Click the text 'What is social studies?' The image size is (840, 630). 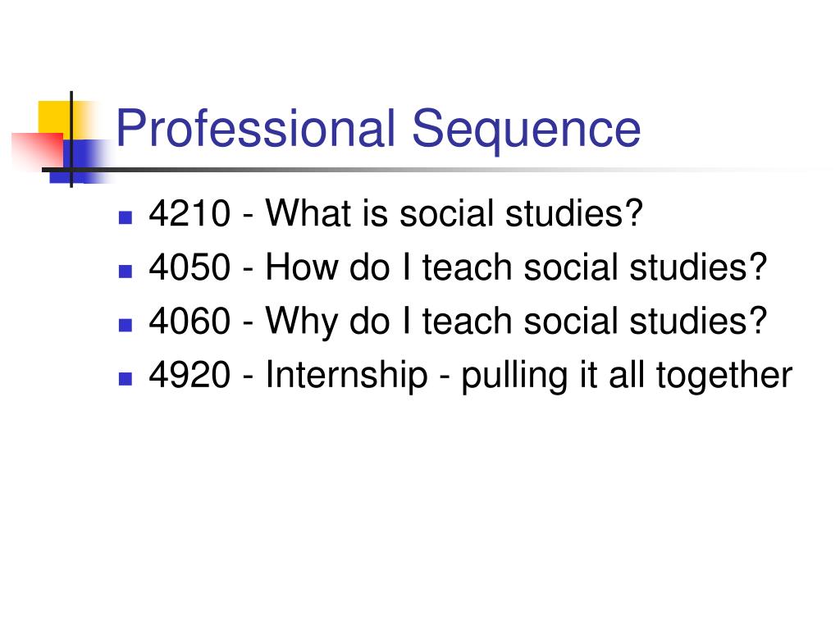tap(454, 213)
